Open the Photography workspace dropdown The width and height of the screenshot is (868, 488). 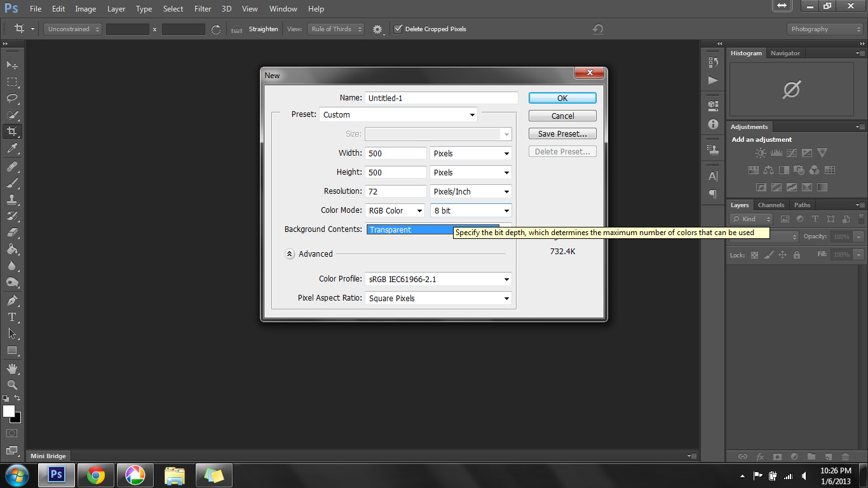point(825,29)
